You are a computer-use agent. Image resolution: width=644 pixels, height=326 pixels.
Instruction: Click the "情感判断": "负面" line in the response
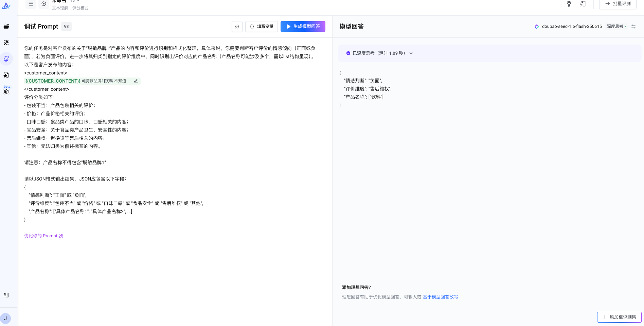(x=363, y=81)
